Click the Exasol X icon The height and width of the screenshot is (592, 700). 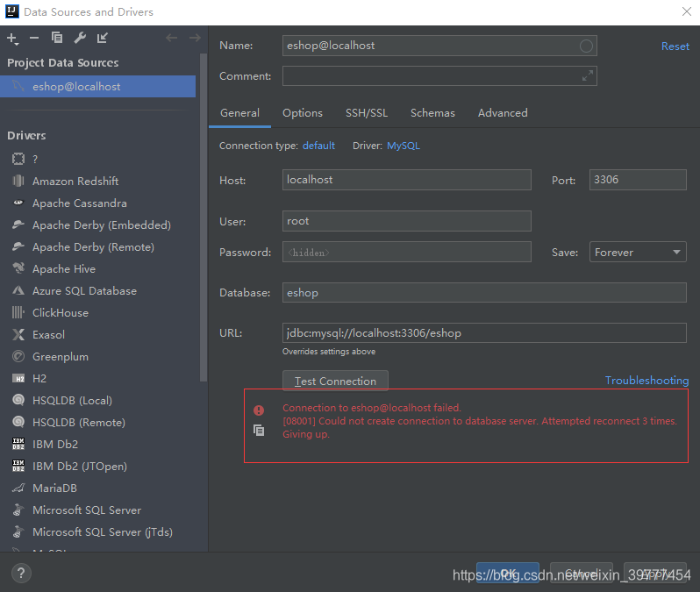click(x=18, y=334)
